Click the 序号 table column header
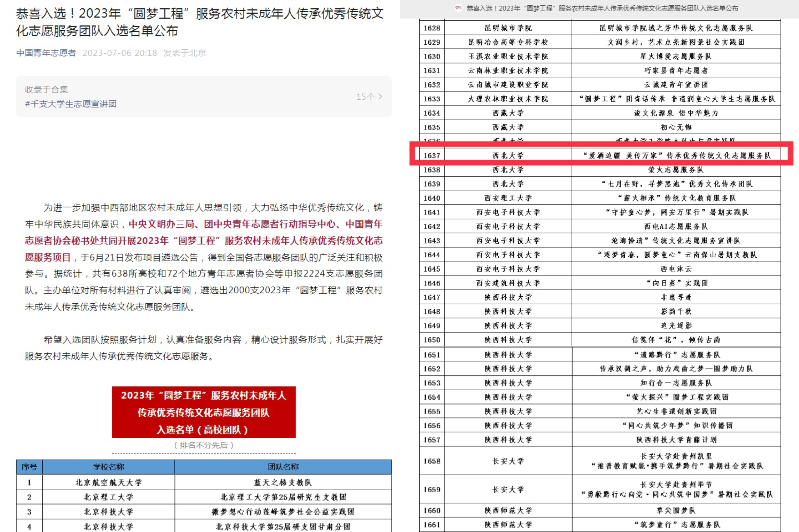The height and width of the screenshot is (532, 799). click(29, 467)
